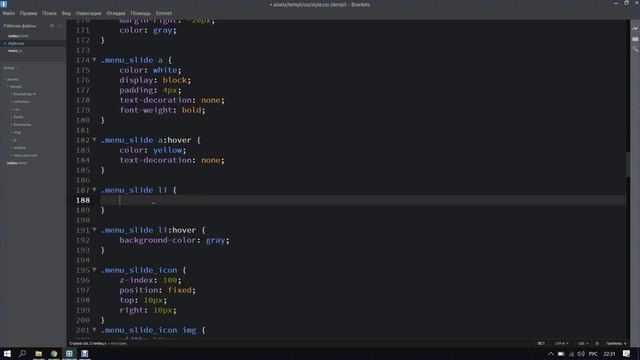Open File Explorer from taskbar

[x=39, y=353]
